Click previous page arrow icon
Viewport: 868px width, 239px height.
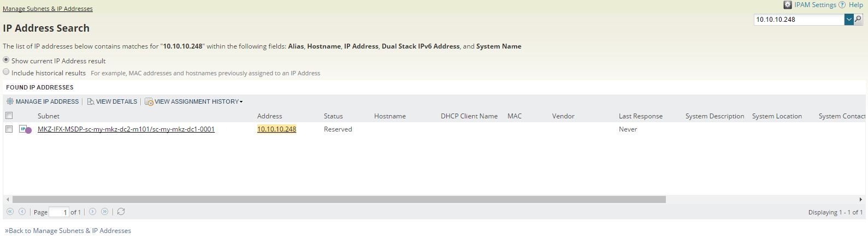point(22,212)
